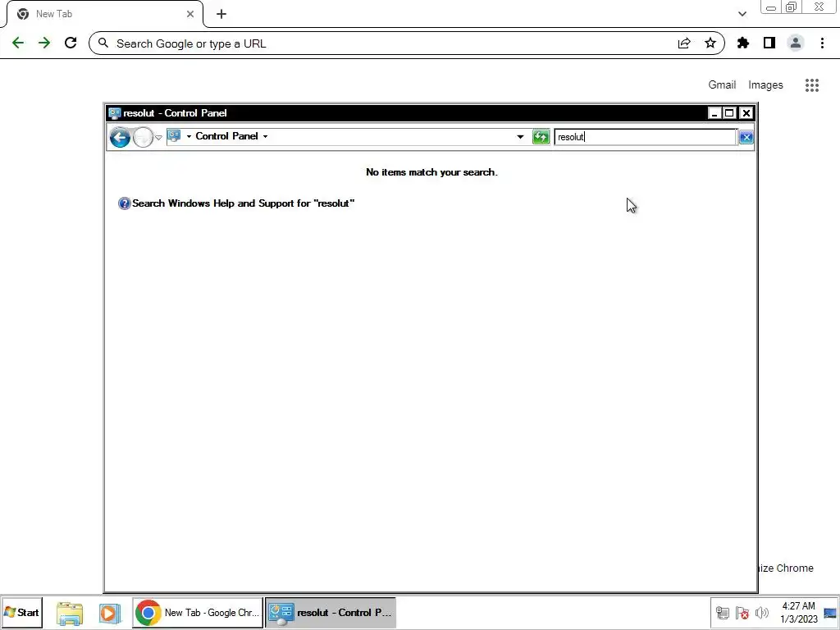840x630 pixels.
Task: Open recent pages dropdown next to forward button
Action: coord(158,138)
